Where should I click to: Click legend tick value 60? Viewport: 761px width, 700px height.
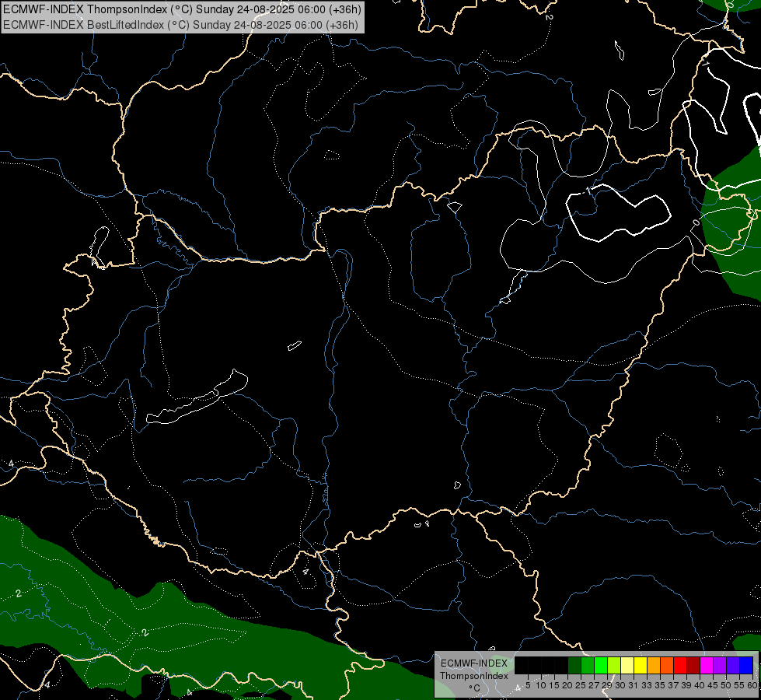click(x=753, y=685)
